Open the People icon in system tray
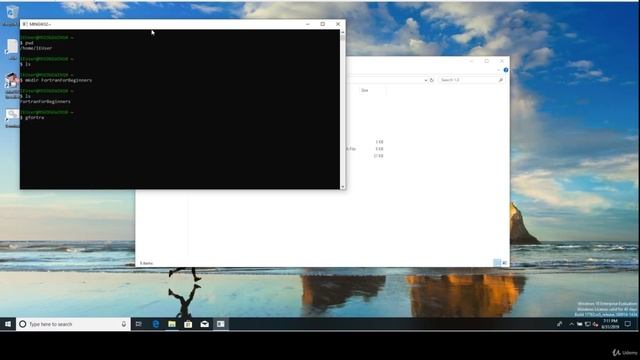The width and height of the screenshot is (640, 360). [560, 324]
